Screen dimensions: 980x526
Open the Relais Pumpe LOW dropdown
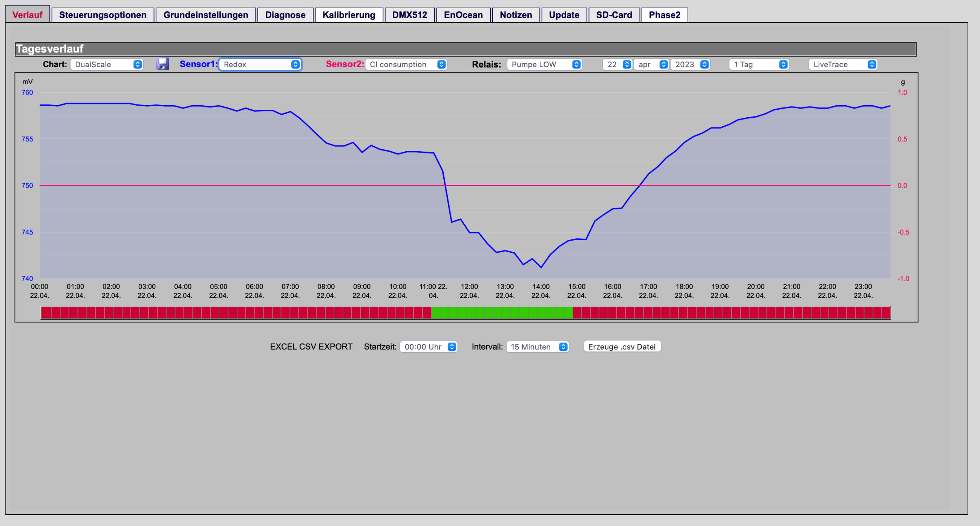[x=544, y=64]
